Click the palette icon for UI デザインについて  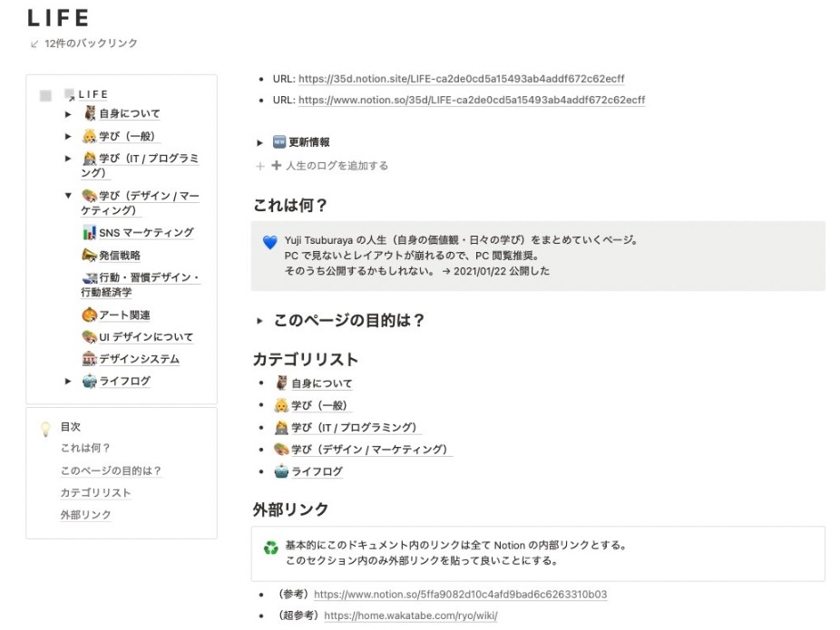[x=89, y=336]
